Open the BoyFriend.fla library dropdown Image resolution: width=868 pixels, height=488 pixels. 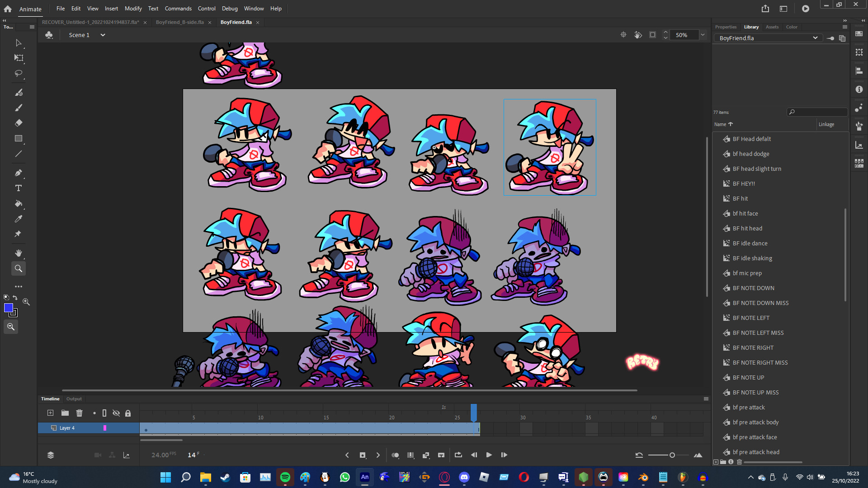click(769, 38)
